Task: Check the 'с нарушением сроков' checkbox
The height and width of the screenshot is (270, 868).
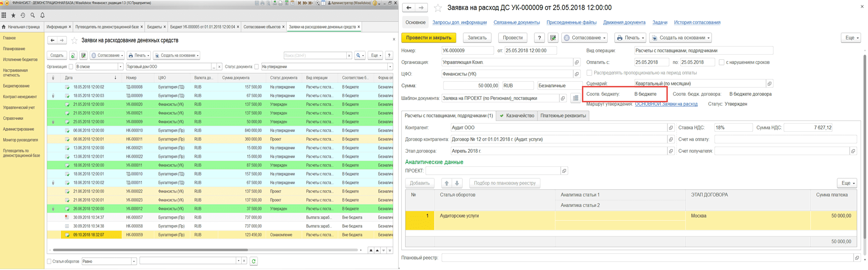Action: tap(721, 62)
